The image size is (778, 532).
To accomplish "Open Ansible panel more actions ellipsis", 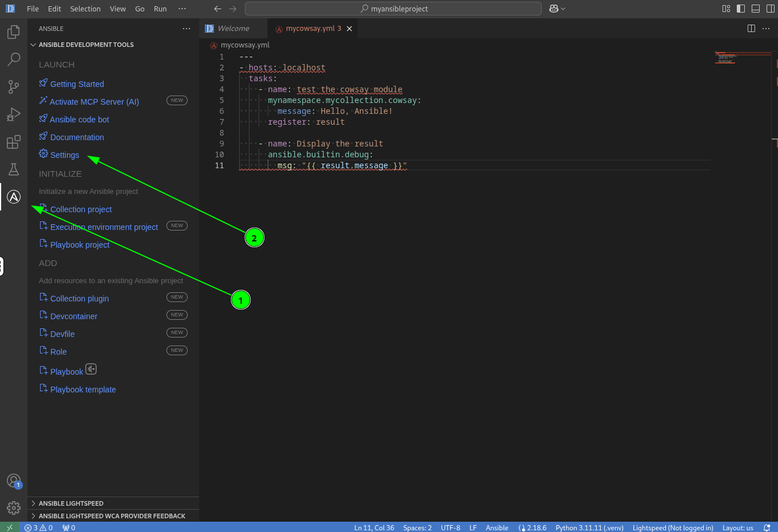I will pos(186,29).
